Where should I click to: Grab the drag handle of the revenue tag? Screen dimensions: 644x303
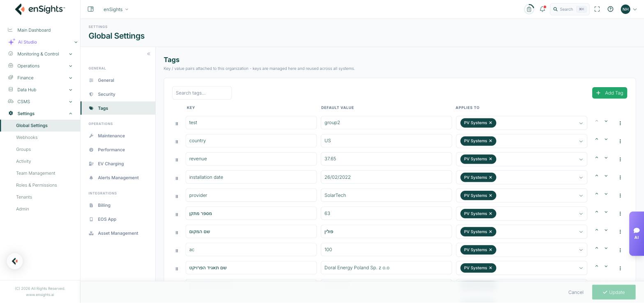[177, 160]
